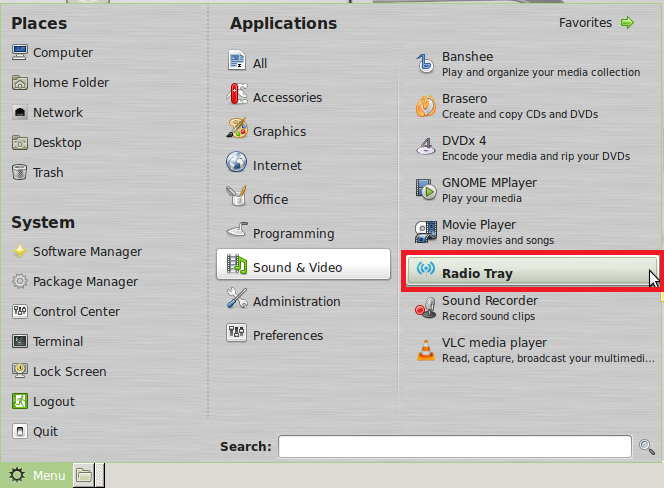664x488 pixels.
Task: Click the 'Play and organize your media collection' text
Action: coord(541,72)
